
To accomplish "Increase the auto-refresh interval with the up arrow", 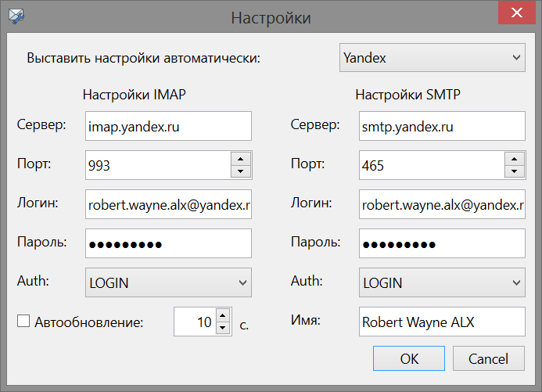I will click(x=223, y=315).
